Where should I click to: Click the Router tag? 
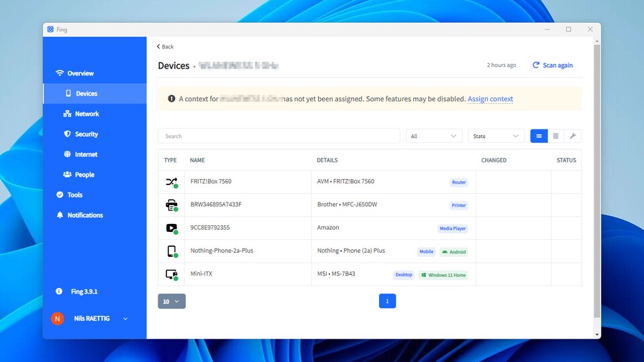tap(459, 182)
